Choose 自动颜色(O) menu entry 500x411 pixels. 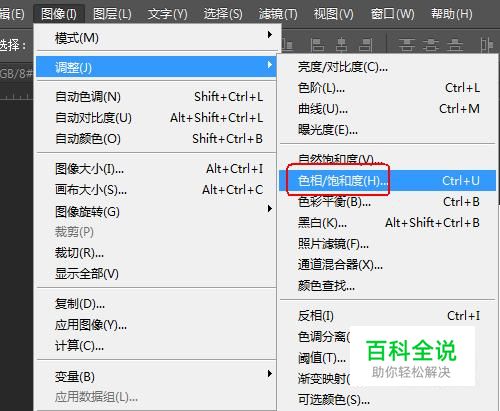coord(156,139)
